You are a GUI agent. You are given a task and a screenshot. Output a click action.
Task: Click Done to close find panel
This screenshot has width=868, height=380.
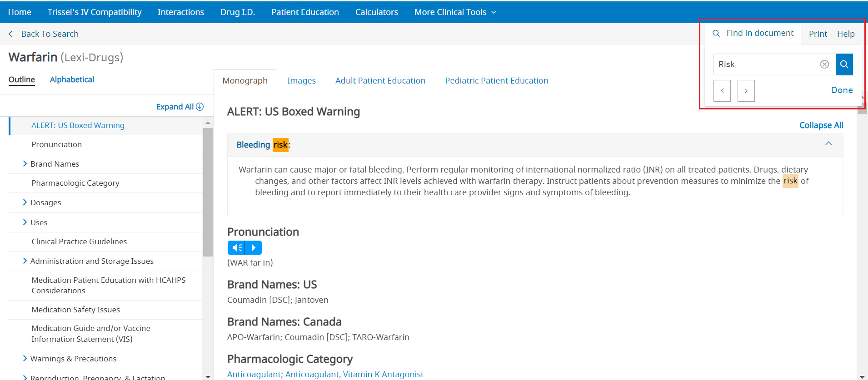coord(842,90)
